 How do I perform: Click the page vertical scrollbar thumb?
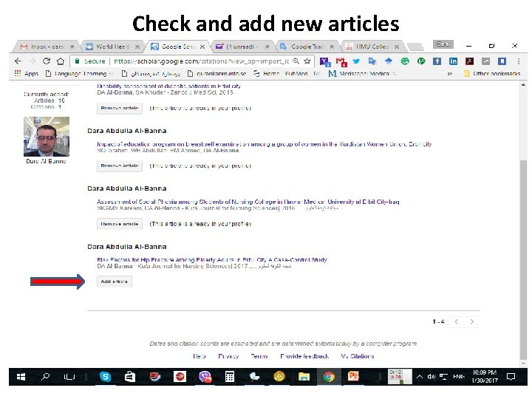[x=524, y=259]
